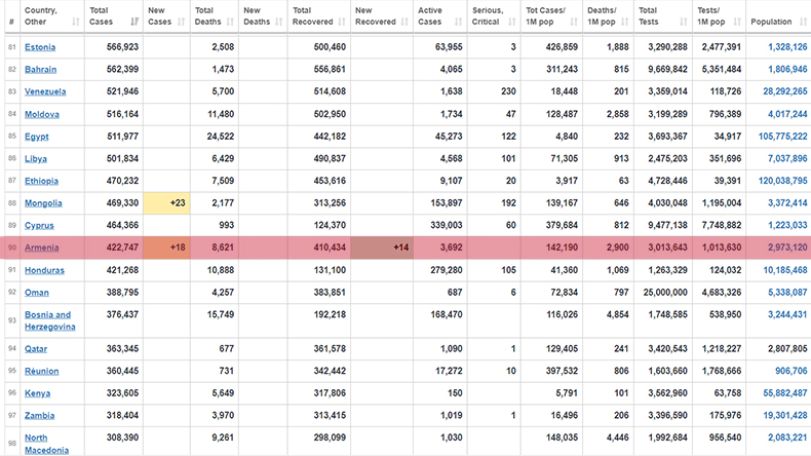Sort table by Total Cases column icon
The width and height of the screenshot is (811, 456).
coord(134,22)
